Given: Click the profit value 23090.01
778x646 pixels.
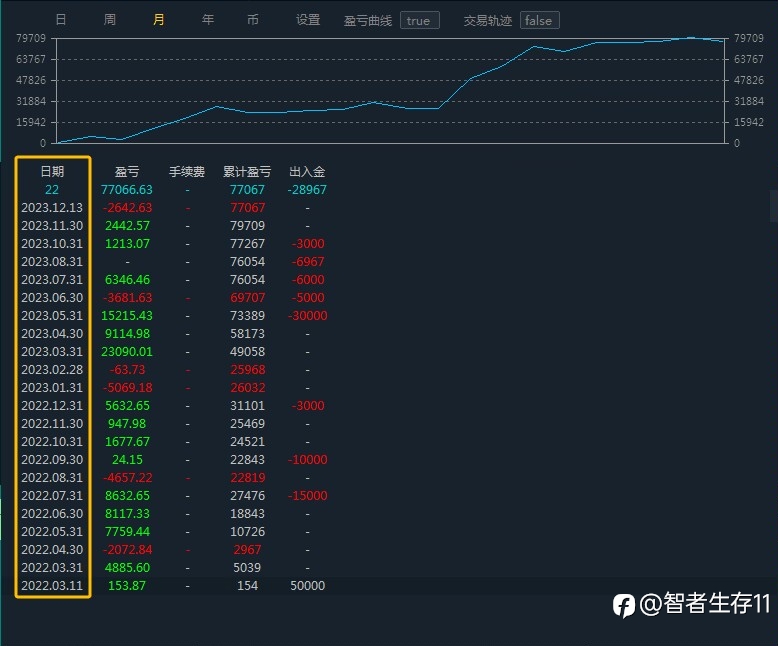Looking at the screenshot, I should tap(127, 352).
